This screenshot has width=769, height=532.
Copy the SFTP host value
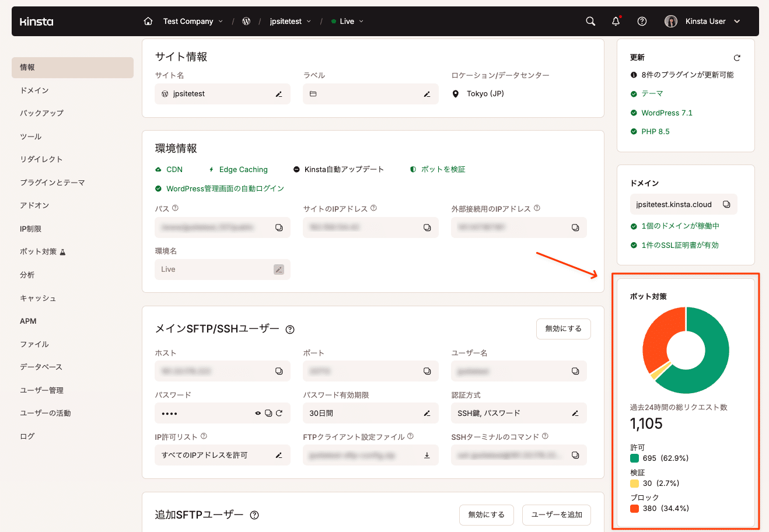point(279,371)
